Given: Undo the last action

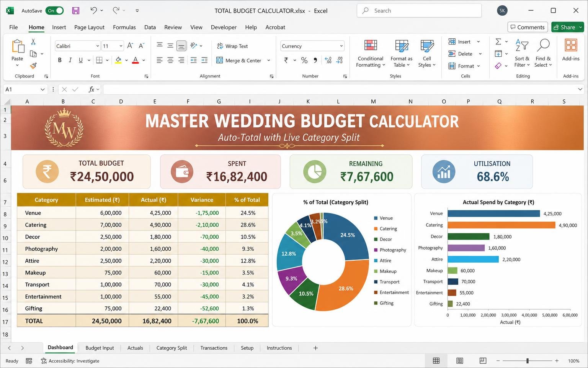Looking at the screenshot, I should 93,11.
